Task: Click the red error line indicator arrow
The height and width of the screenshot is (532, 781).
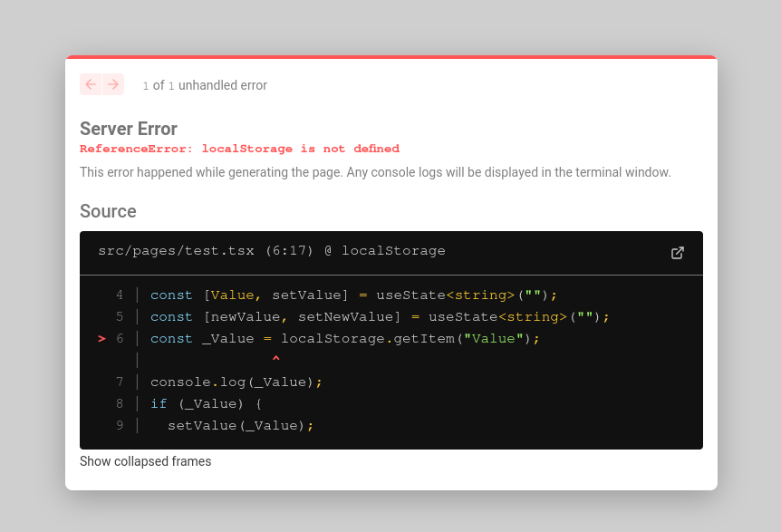Action: coord(101,339)
